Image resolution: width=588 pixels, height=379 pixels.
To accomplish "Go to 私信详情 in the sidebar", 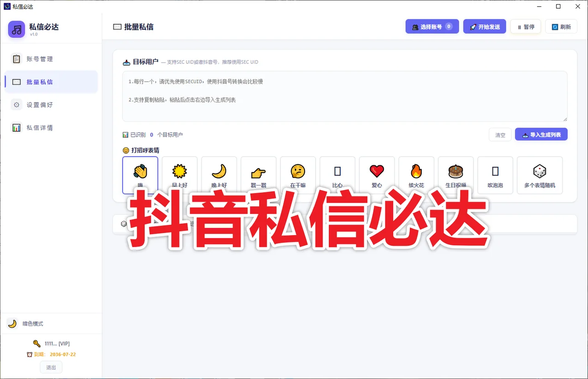I will point(51,128).
